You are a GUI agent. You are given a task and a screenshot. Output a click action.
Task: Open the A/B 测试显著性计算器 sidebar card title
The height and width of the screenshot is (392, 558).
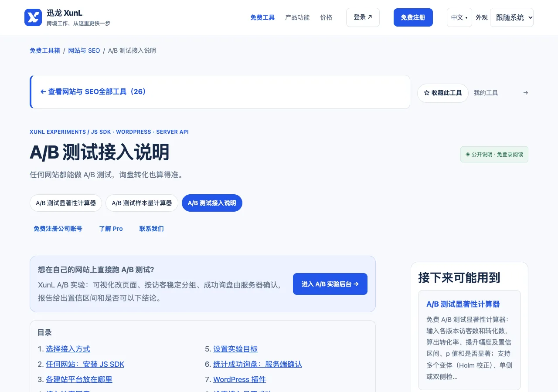click(463, 304)
